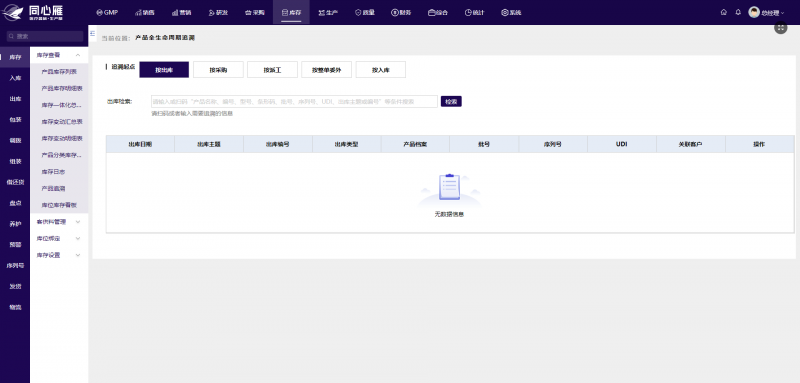Viewport: 800px width, 383px height.
Task: Open the 采购 top menu
Action: pyautogui.click(x=255, y=12)
